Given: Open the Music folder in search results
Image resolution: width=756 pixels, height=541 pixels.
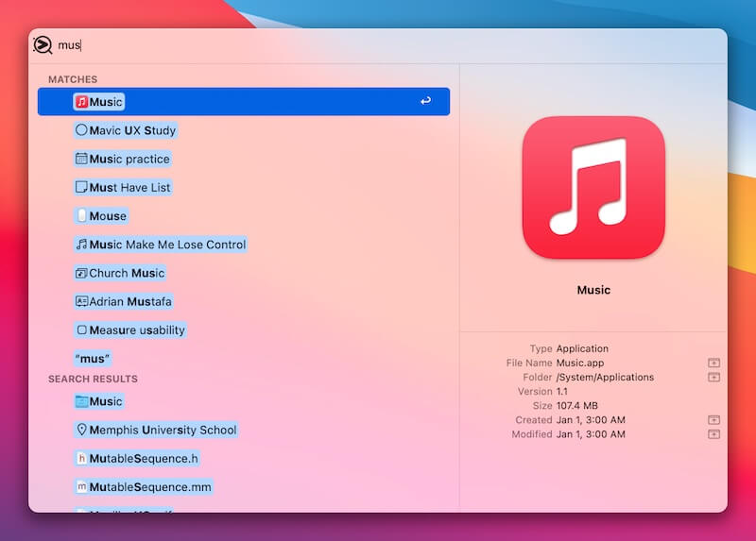Looking at the screenshot, I should click(x=100, y=401).
